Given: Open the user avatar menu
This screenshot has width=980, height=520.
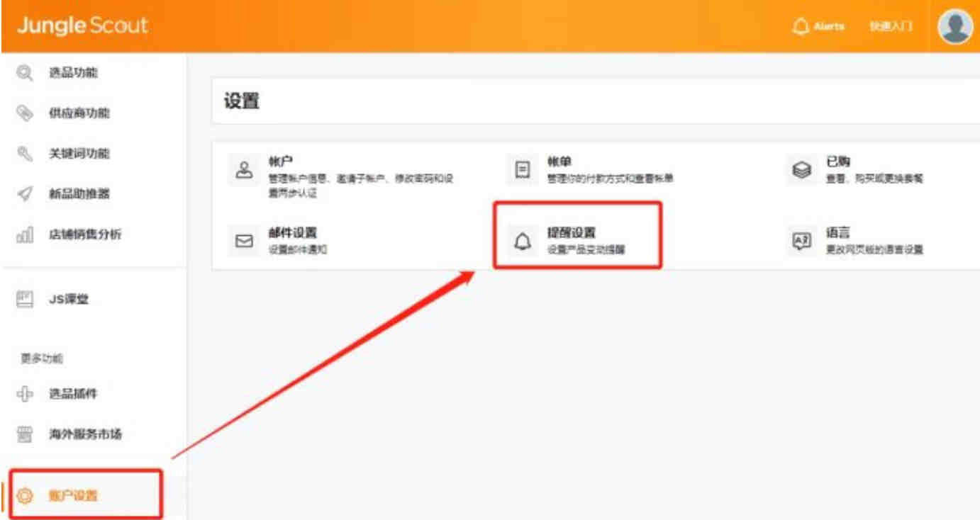Looking at the screenshot, I should [954, 27].
